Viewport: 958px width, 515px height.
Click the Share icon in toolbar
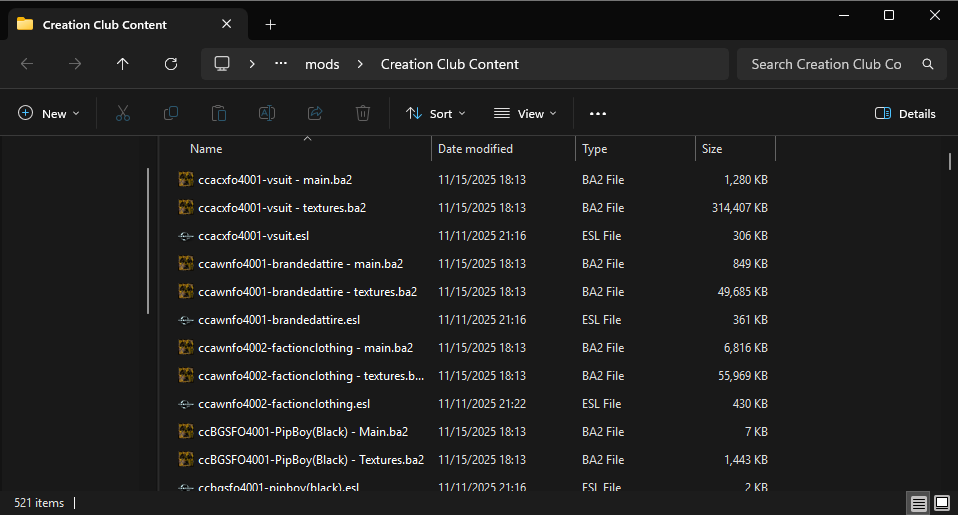(x=315, y=114)
